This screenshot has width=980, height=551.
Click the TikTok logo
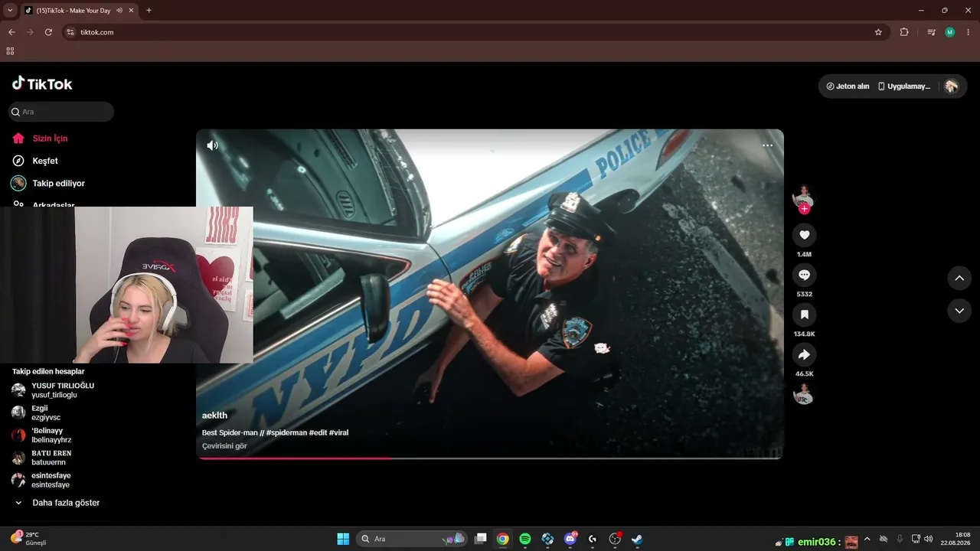(x=42, y=83)
